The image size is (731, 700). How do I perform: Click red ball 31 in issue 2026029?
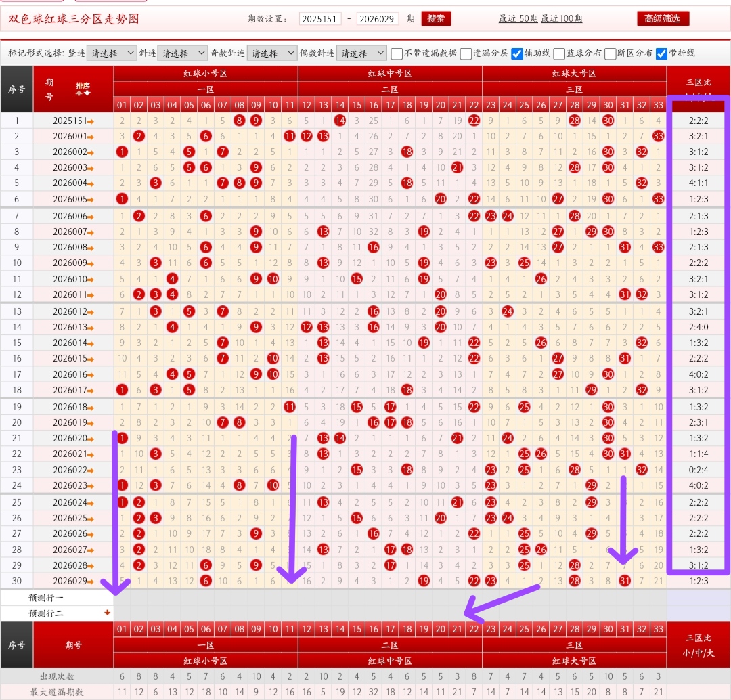point(625,581)
